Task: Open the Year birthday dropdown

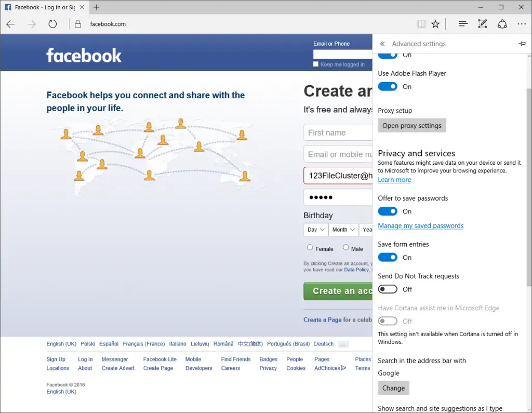Action: tap(366, 230)
